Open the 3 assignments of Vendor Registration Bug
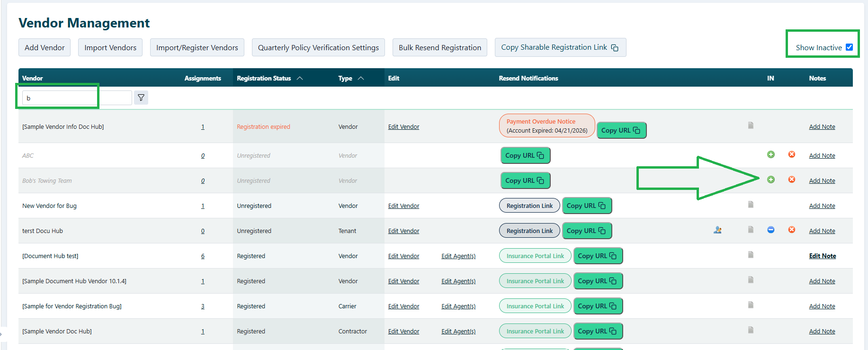The image size is (868, 350). [203, 306]
